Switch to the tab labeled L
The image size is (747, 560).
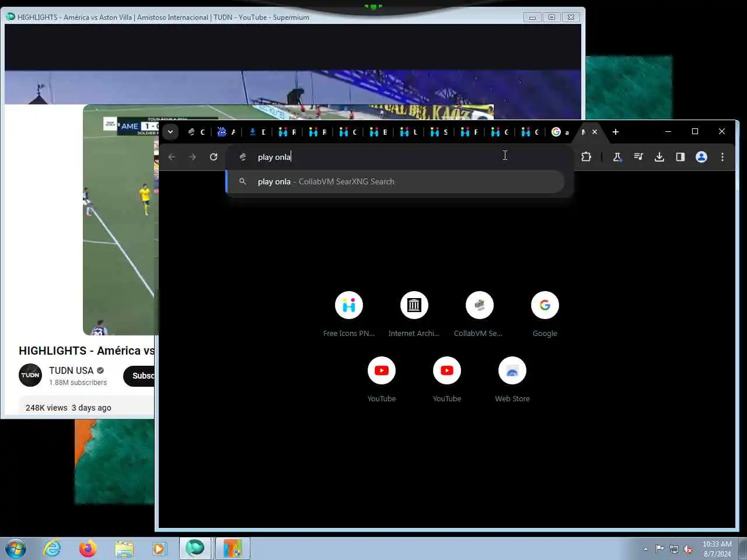408,132
